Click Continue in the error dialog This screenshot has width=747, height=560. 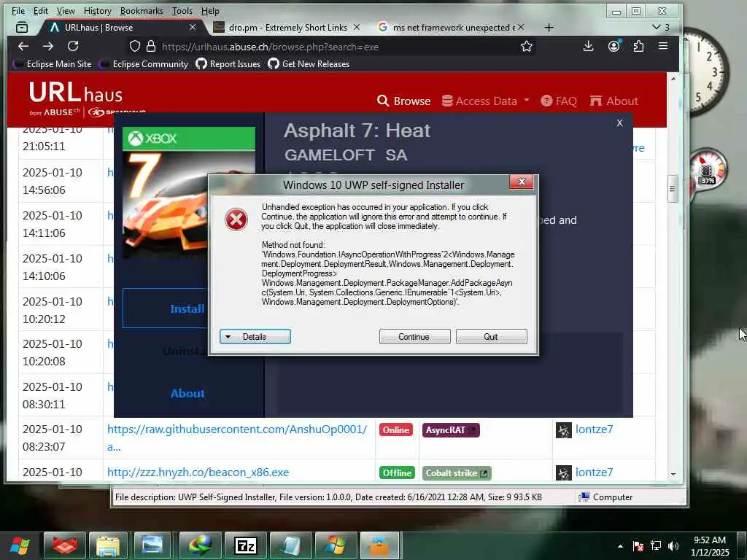[x=414, y=337]
